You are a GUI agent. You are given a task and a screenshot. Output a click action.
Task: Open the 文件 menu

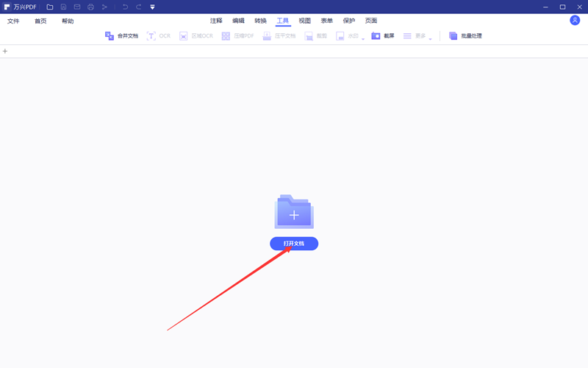(x=13, y=21)
